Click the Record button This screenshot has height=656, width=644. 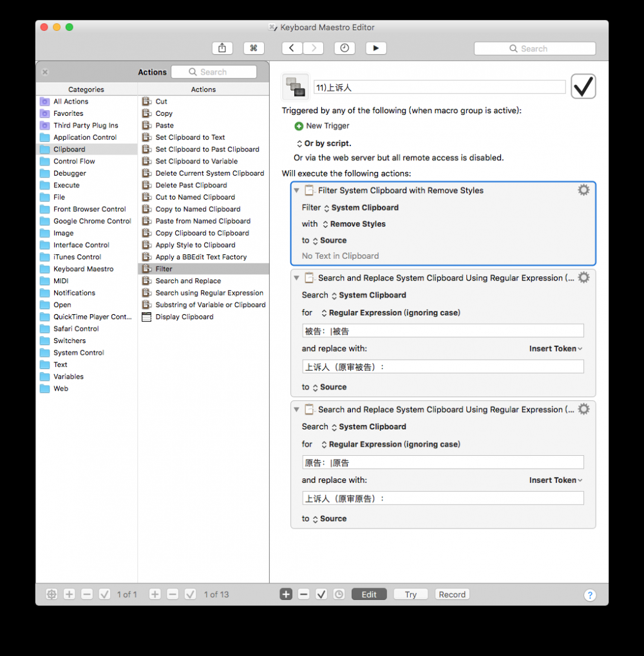451,594
